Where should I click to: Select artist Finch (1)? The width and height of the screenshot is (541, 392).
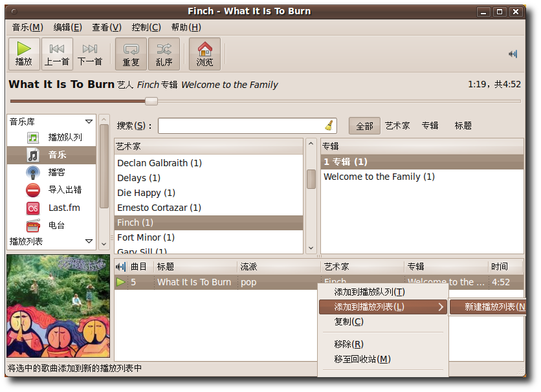point(209,223)
